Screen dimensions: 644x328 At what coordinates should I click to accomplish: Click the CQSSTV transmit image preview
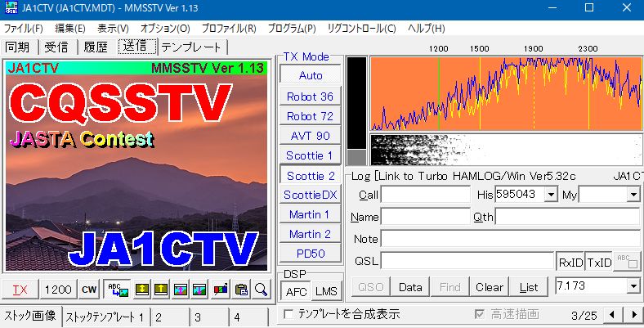(136, 166)
